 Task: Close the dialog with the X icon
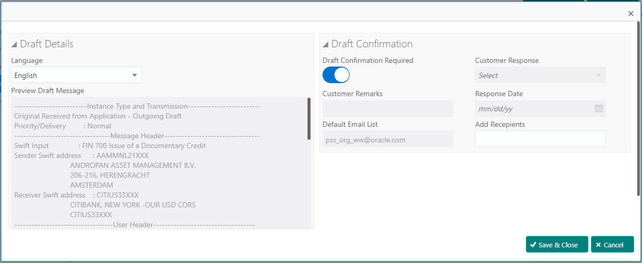tap(630, 14)
